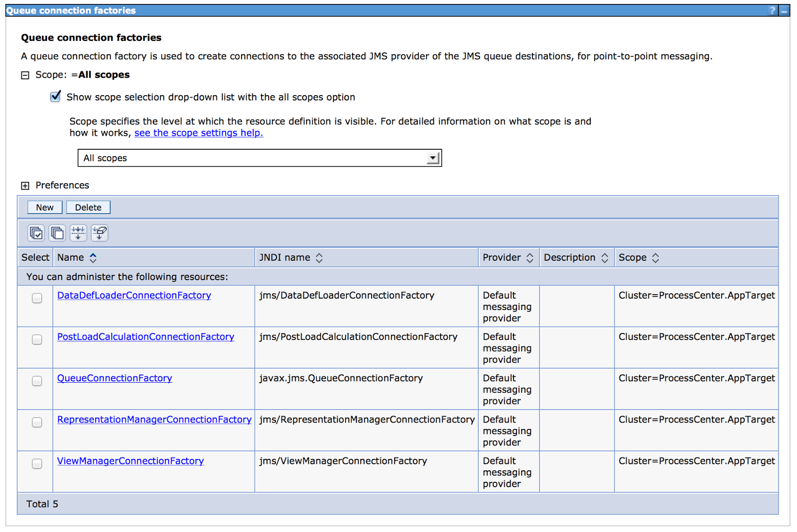
Task: Expand the Preferences section
Action: click(x=24, y=185)
